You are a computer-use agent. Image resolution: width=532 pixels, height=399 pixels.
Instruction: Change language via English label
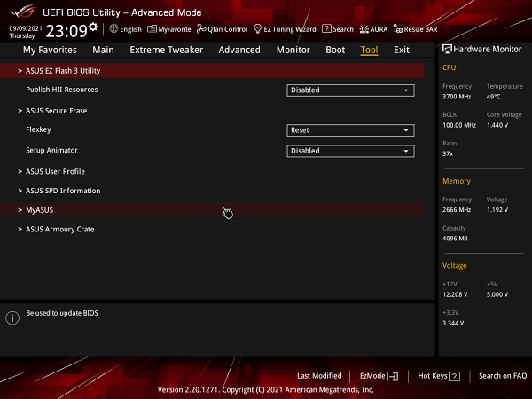point(130,29)
